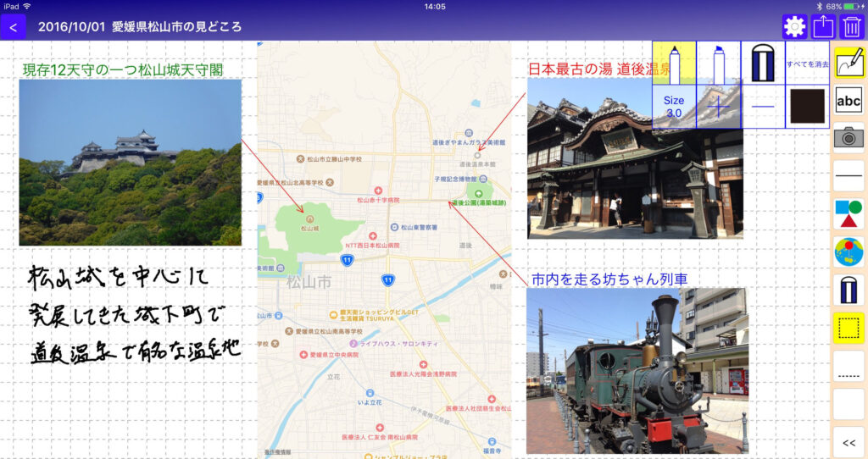The image size is (868, 459).
Task: Open settings with the gear icon
Action: click(794, 27)
